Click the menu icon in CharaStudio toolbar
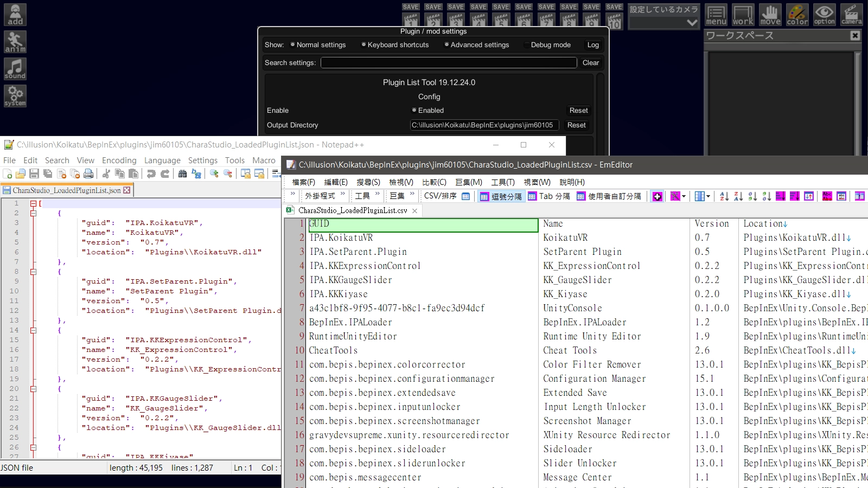Viewport: 868px width, 488px height. pos(716,15)
